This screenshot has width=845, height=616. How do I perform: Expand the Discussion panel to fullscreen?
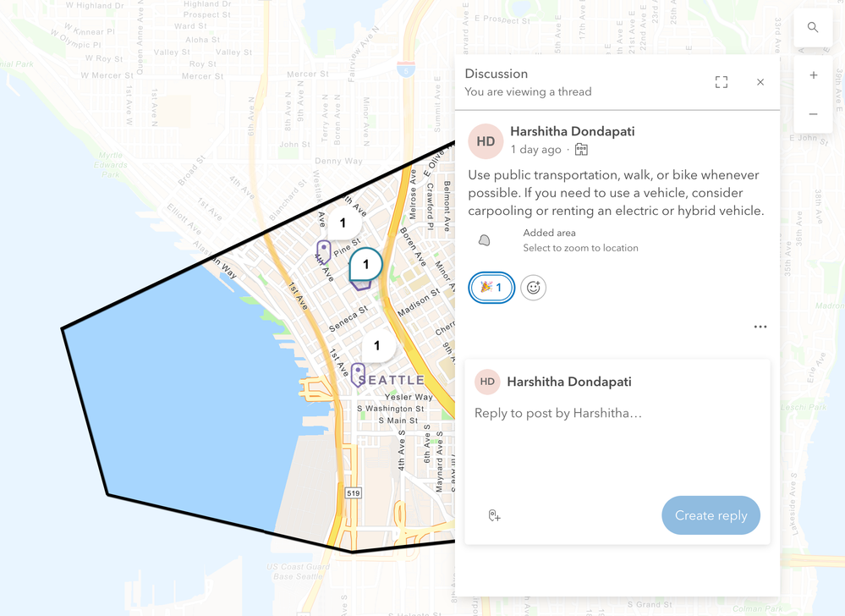click(721, 82)
